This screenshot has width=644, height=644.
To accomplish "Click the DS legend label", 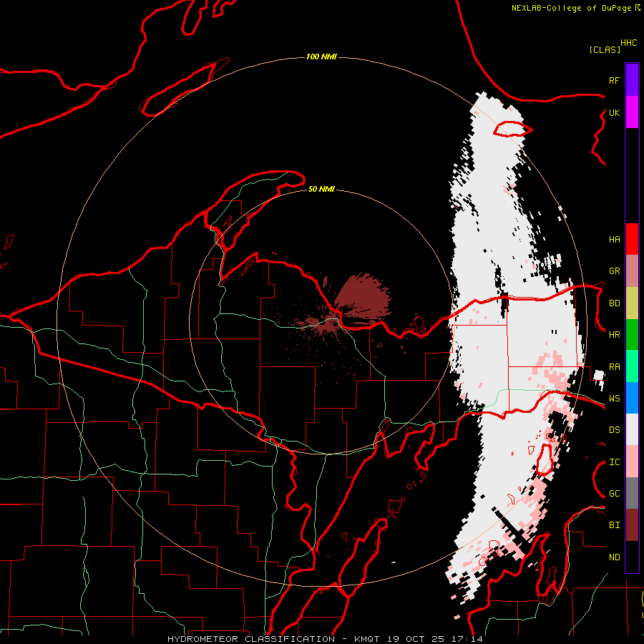I will [614, 430].
